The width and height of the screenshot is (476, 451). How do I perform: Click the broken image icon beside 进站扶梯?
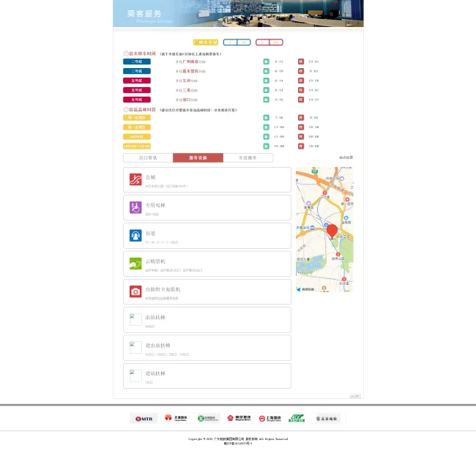click(135, 376)
